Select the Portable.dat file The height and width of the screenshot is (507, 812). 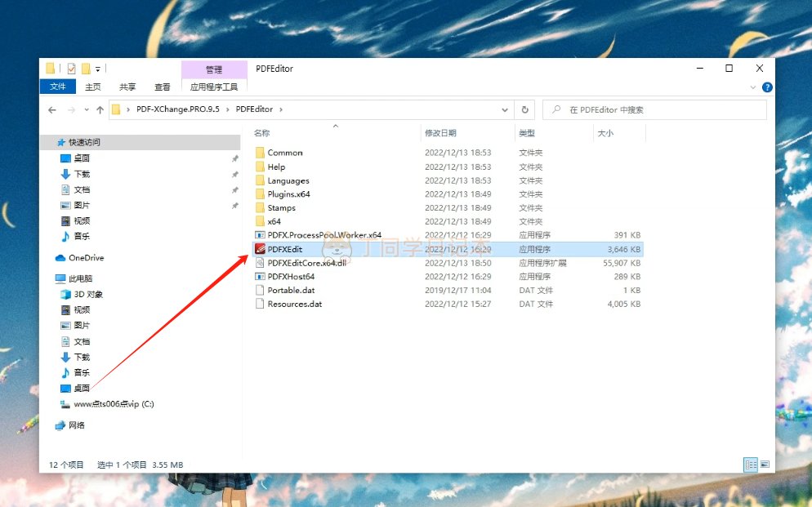pyautogui.click(x=291, y=291)
